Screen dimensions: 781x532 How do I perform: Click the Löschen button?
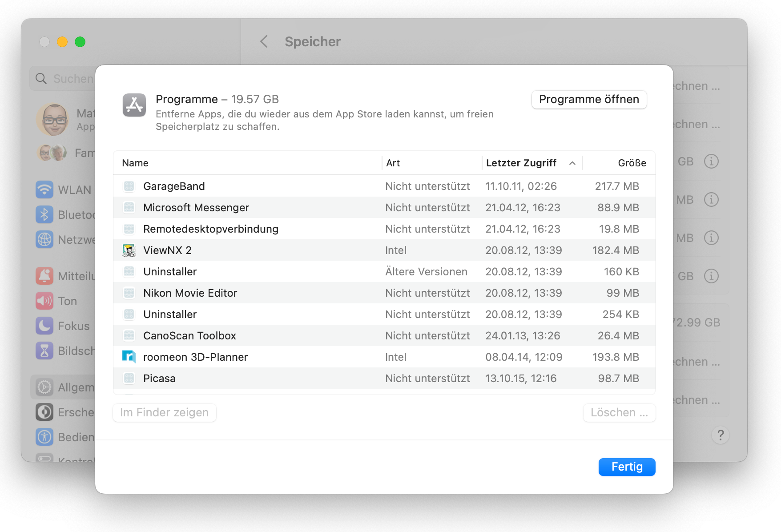[619, 412]
